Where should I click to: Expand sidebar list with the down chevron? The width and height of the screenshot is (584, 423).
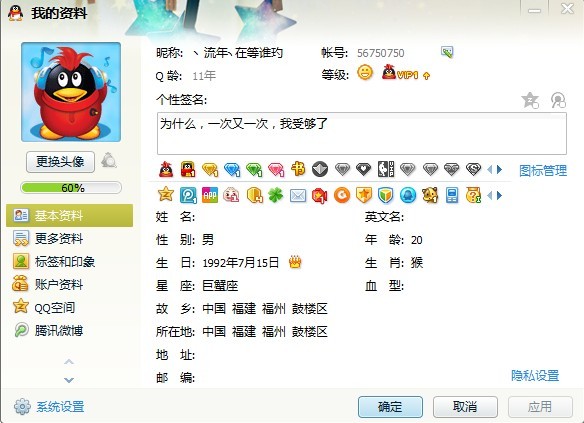69,380
